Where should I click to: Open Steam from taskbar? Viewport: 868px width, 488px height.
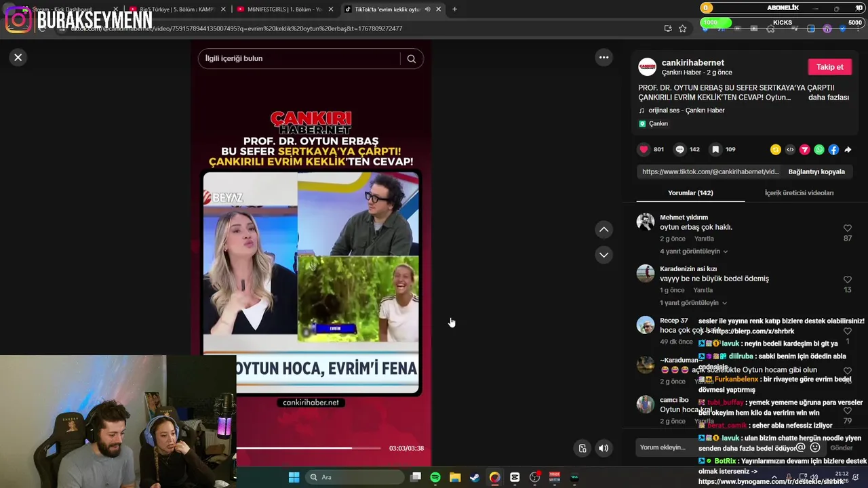tap(475, 477)
